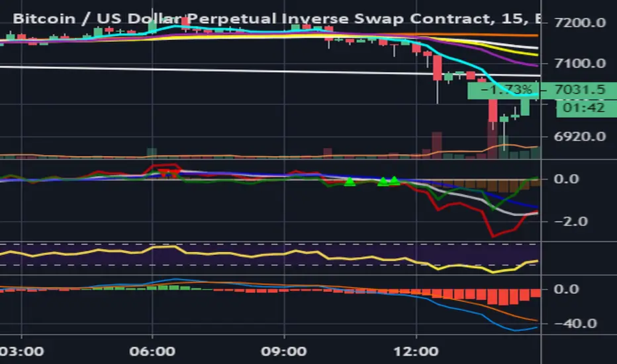
Task: Click the 03:00 time axis label
Action: 22,351
